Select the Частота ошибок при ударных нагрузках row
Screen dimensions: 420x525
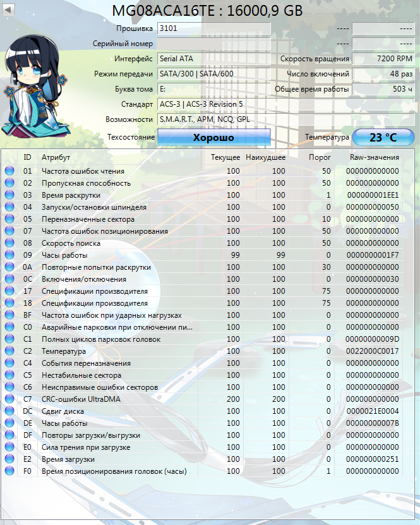[202, 315]
